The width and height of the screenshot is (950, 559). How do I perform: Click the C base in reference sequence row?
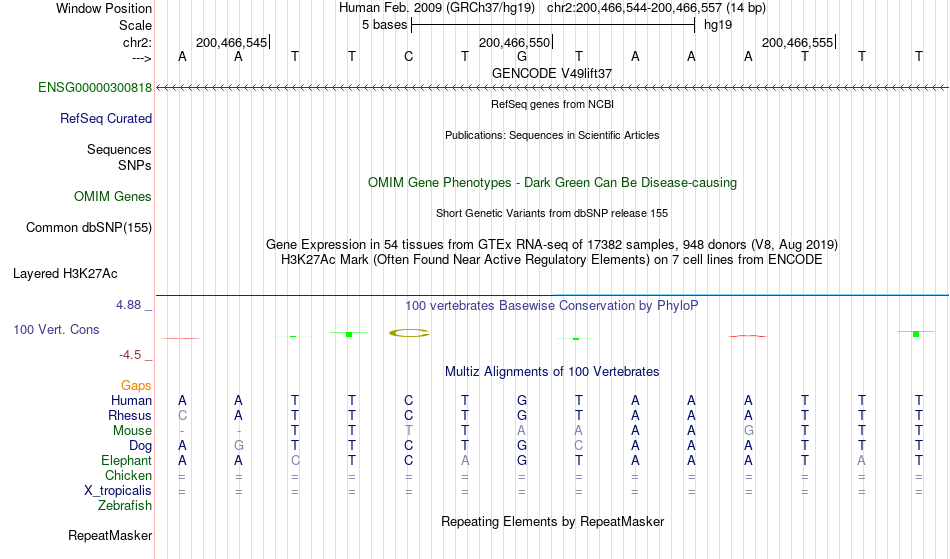click(408, 56)
